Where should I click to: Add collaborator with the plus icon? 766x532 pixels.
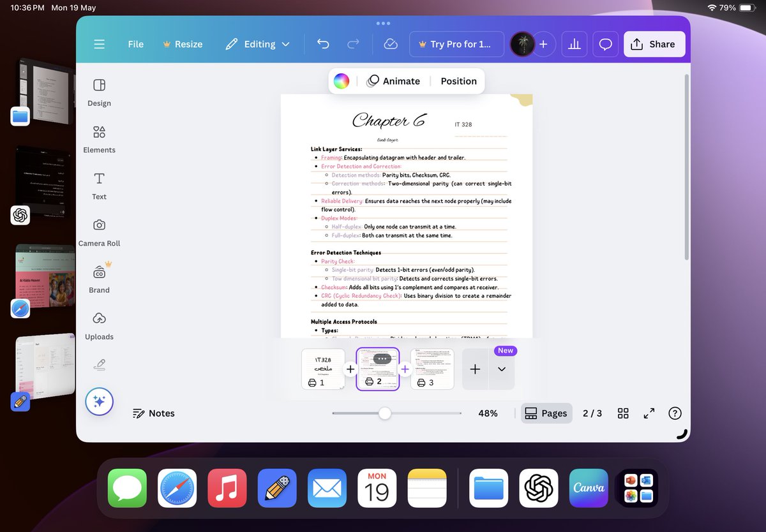(x=543, y=44)
